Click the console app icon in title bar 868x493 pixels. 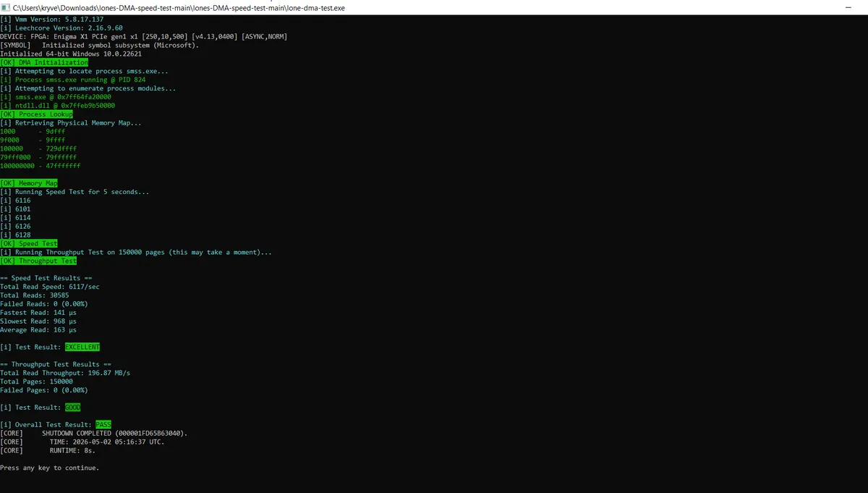[6, 6]
